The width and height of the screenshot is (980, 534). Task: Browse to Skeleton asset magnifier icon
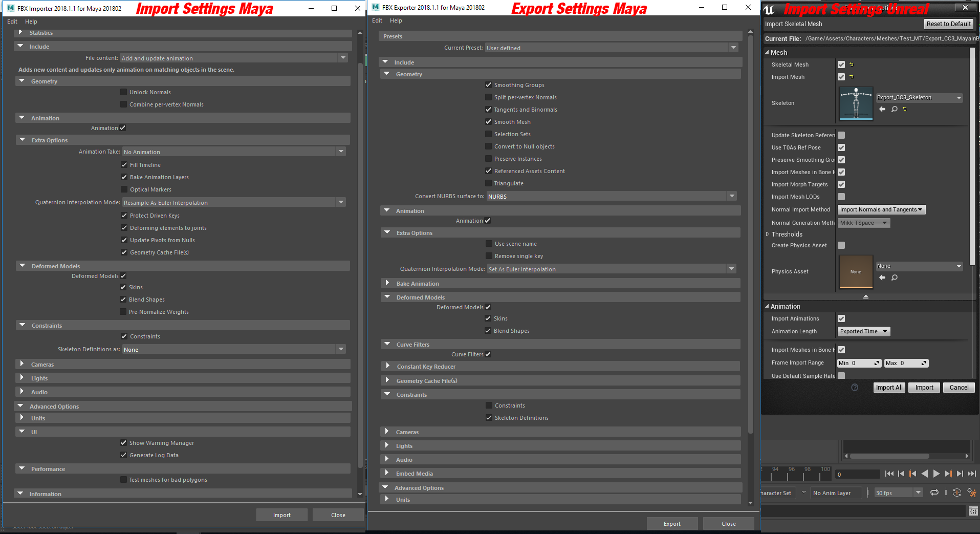[895, 109]
